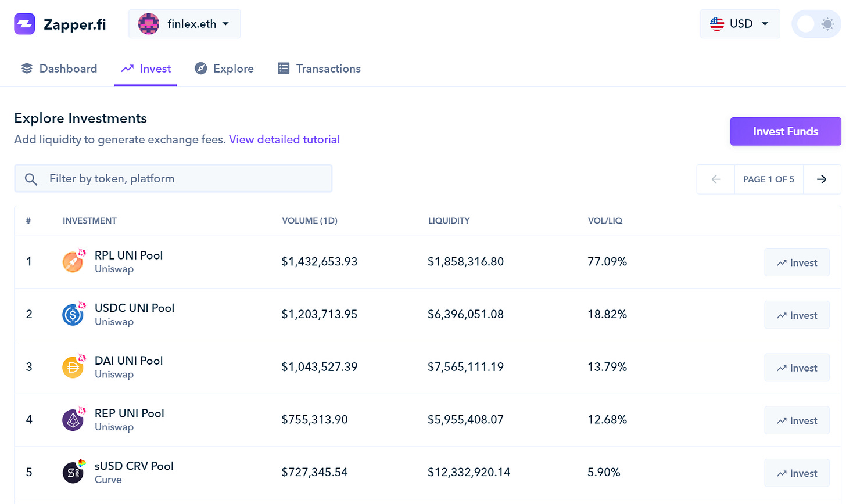
Task: Sort by LIQUIDITY column header
Action: tap(449, 221)
